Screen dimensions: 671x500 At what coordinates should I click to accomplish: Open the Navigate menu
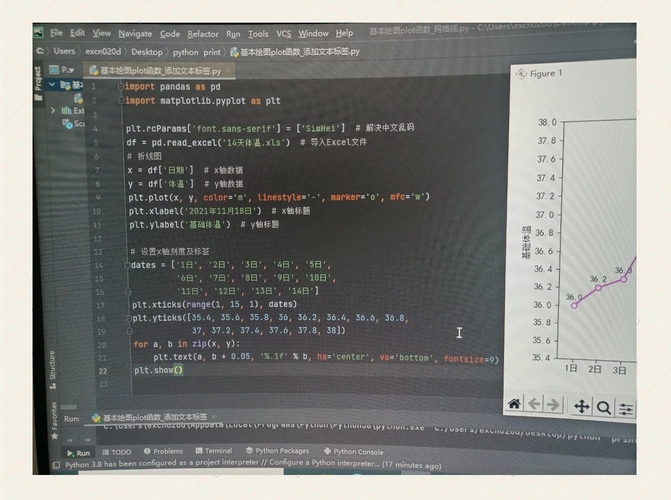[x=135, y=34]
